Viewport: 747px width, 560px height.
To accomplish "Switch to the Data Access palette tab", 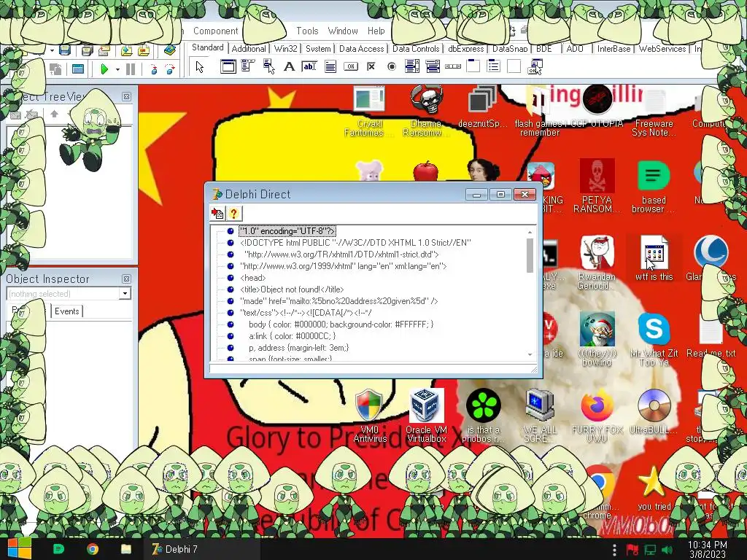I will (361, 49).
